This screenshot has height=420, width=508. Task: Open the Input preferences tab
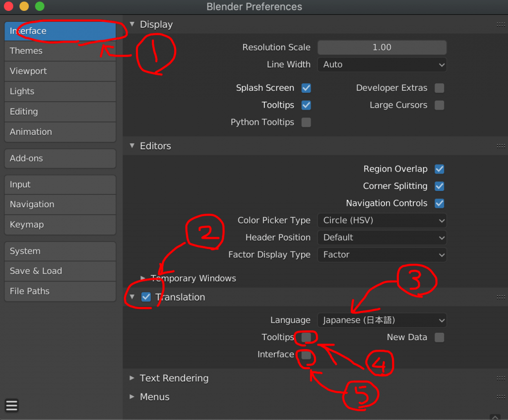pyautogui.click(x=60, y=184)
